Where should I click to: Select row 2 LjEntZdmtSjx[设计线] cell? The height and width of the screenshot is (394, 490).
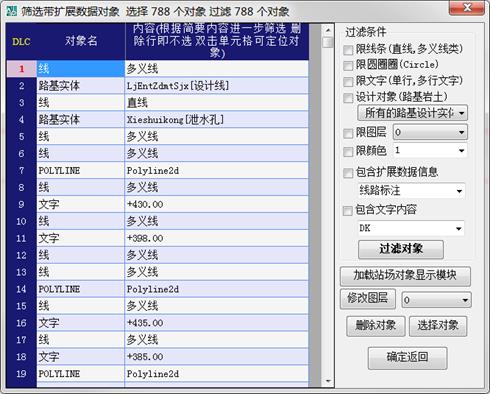[x=216, y=86]
